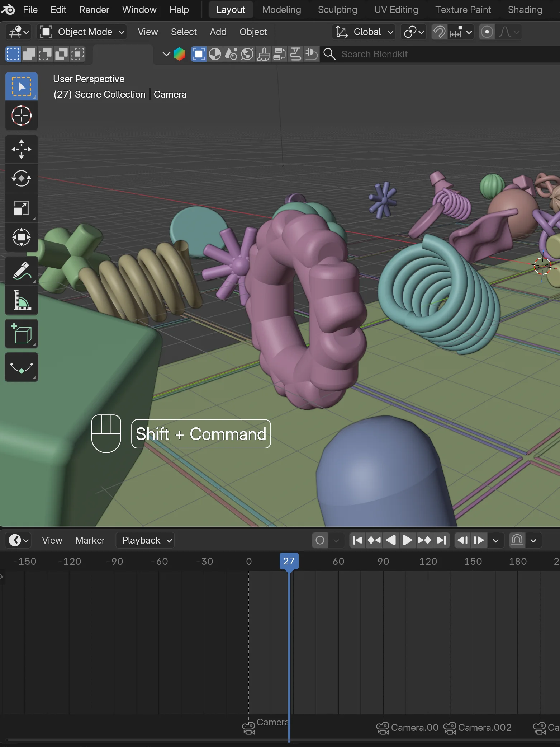This screenshot has width=560, height=747.
Task: Switch to the UV Editing workspace tab
Action: click(396, 10)
